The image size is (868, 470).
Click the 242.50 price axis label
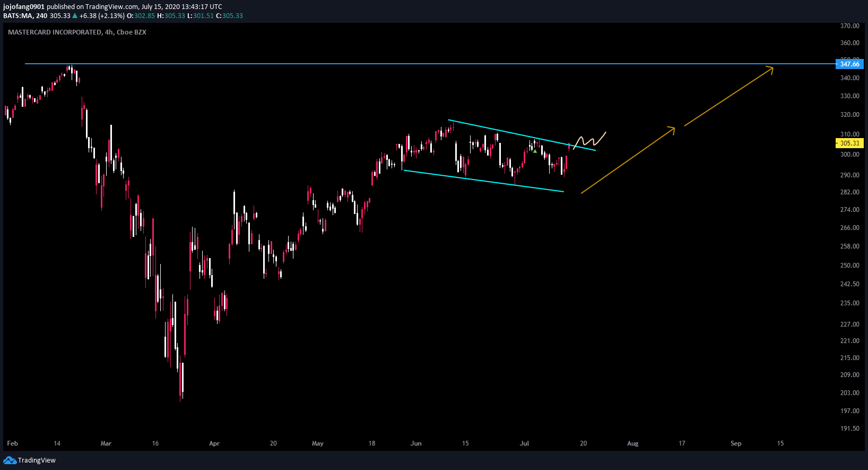[849, 284]
